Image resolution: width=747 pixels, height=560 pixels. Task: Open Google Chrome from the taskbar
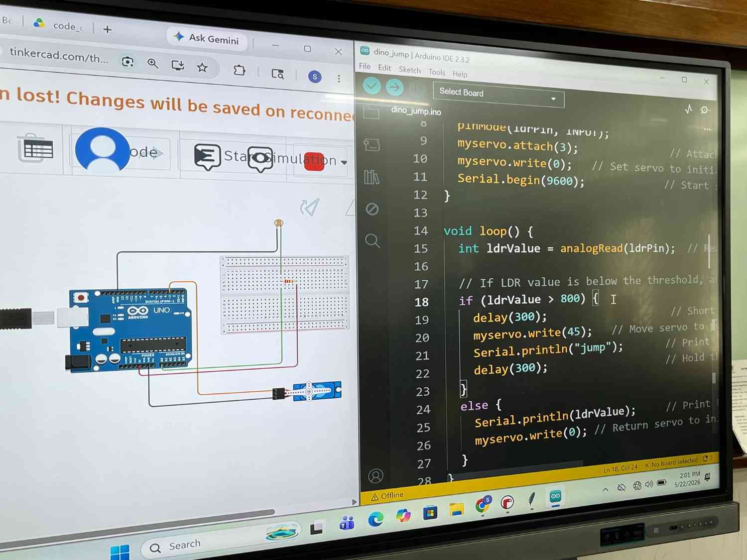(x=482, y=505)
